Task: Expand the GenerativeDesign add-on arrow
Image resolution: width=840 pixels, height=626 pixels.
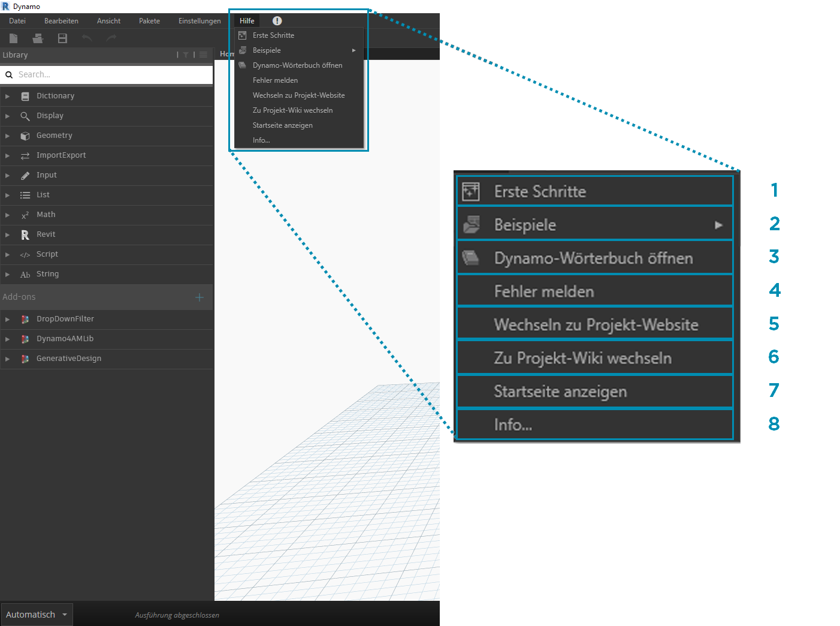Action: click(x=7, y=359)
